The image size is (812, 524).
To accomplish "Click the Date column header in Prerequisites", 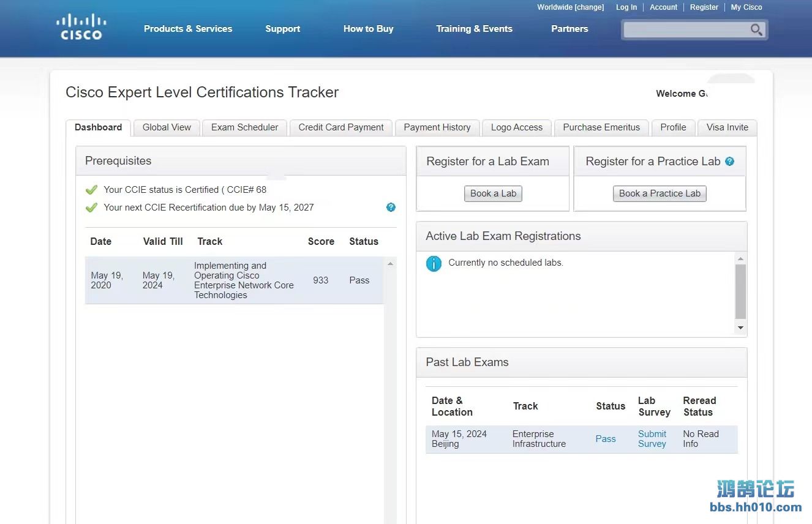I will (x=101, y=241).
